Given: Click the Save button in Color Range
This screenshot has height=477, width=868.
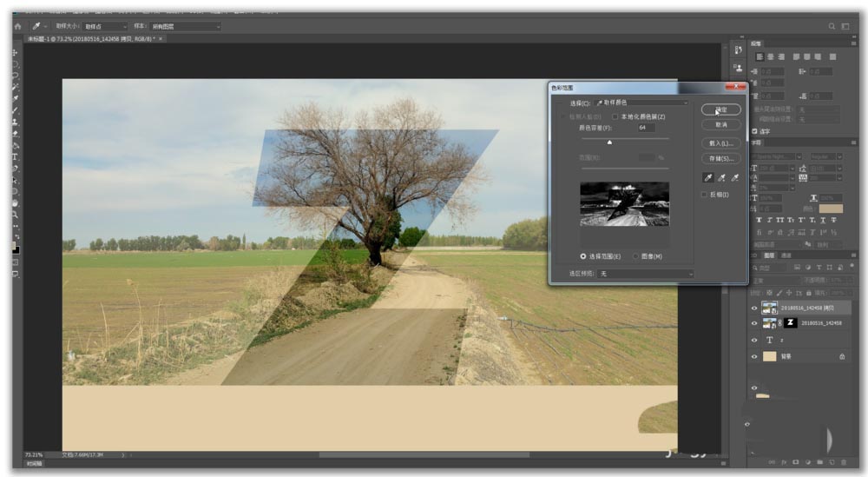Looking at the screenshot, I should [720, 159].
